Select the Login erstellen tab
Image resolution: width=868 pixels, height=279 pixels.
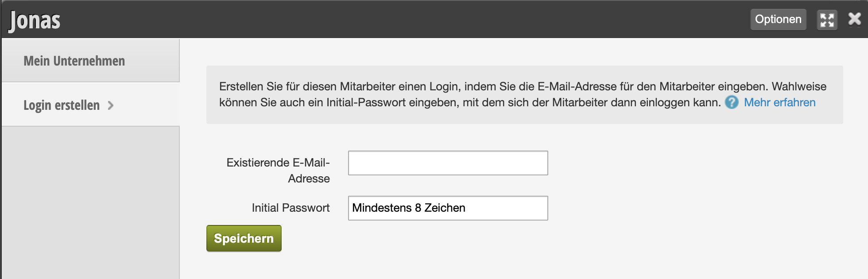pos(62,105)
